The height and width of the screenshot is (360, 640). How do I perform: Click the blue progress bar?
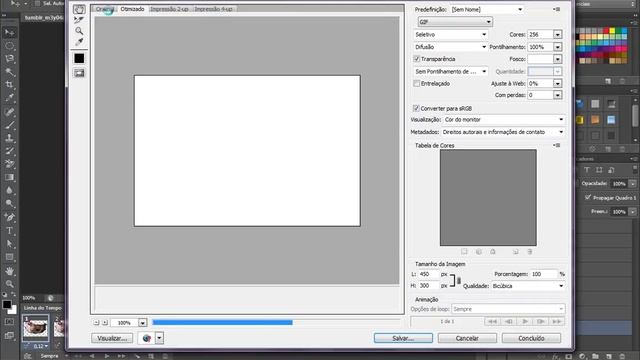(222, 322)
